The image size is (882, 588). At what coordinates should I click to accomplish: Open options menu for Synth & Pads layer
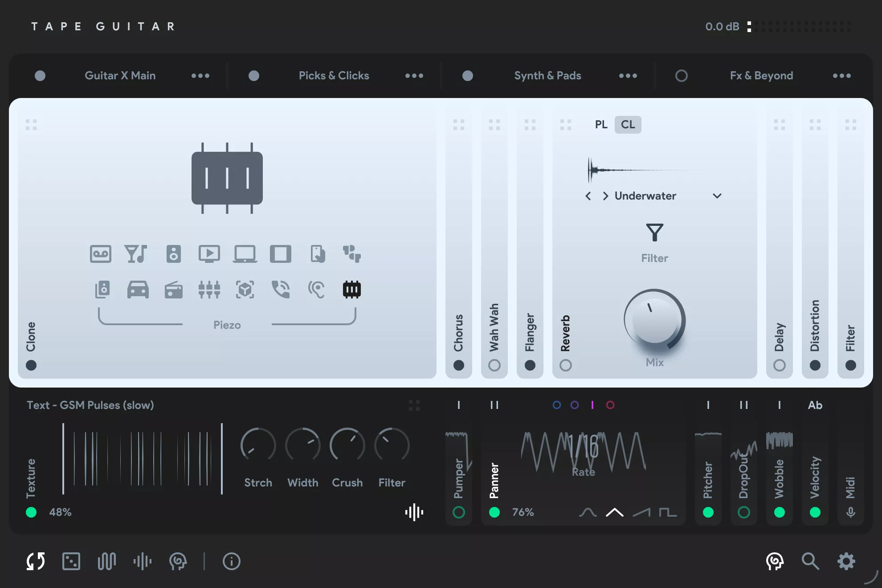tap(627, 75)
